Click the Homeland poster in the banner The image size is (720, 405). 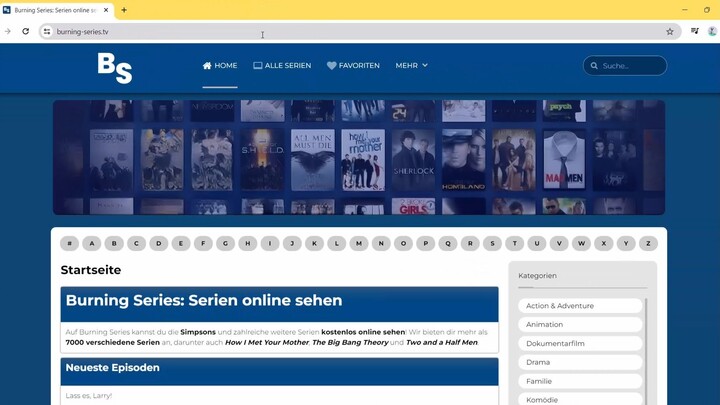[463, 160]
